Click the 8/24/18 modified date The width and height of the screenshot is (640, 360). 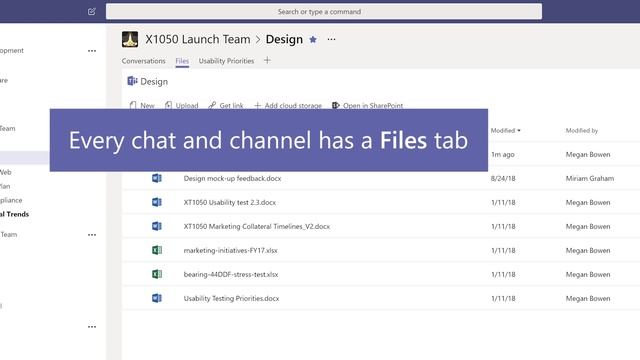coord(503,178)
